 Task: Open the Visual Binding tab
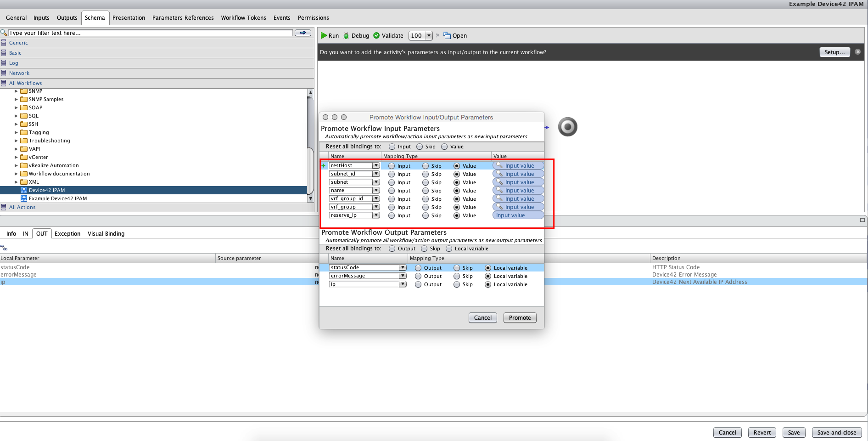click(106, 233)
